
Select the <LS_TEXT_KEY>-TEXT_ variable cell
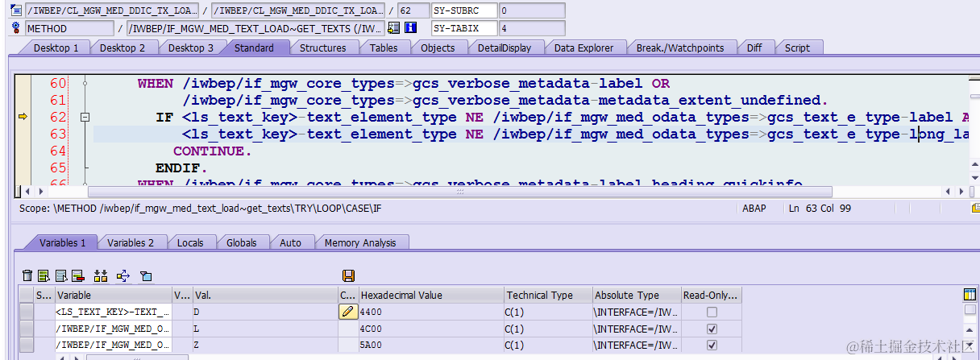[113, 312]
